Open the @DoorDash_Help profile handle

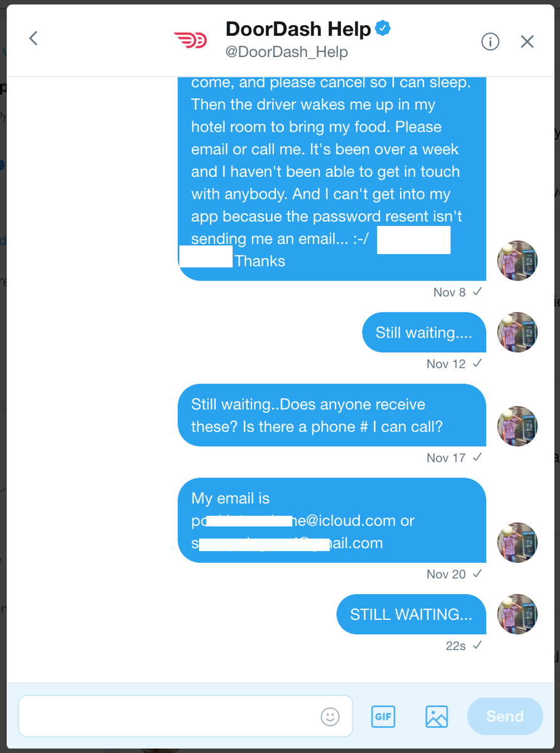287,52
